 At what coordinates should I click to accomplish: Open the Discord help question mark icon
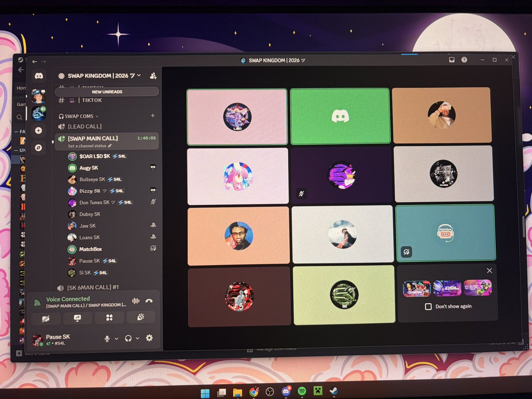(464, 59)
